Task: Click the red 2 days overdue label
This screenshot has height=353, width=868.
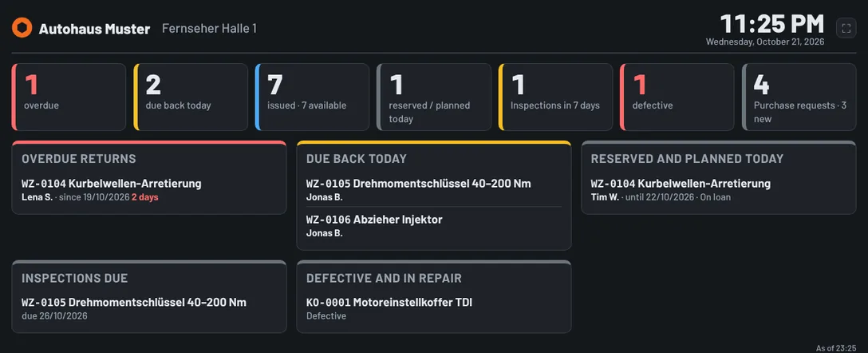Action: tap(144, 197)
